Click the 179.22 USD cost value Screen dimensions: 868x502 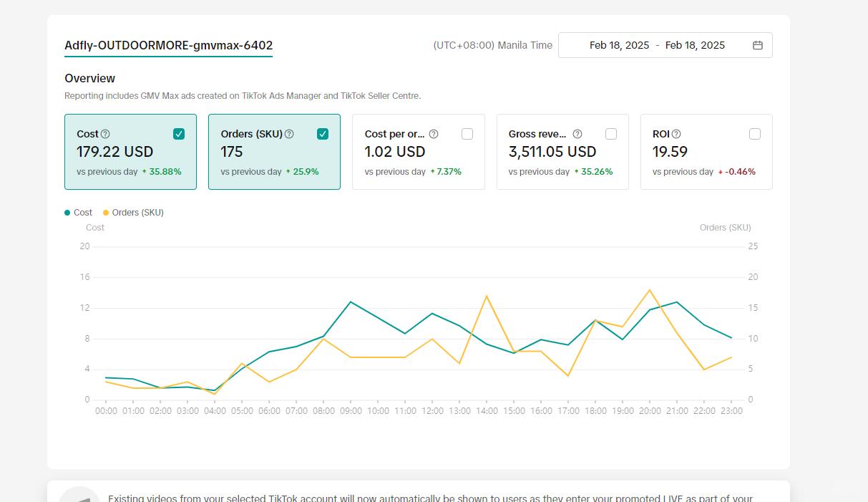114,152
